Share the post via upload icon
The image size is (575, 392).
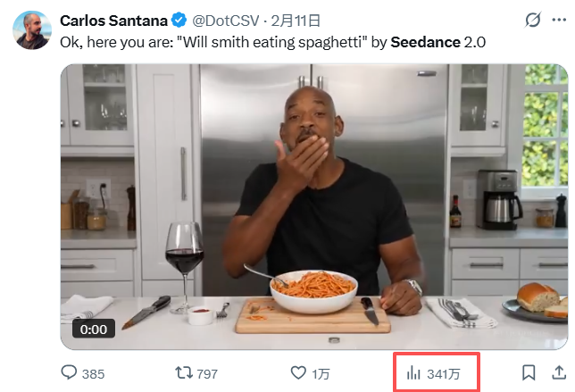point(560,373)
